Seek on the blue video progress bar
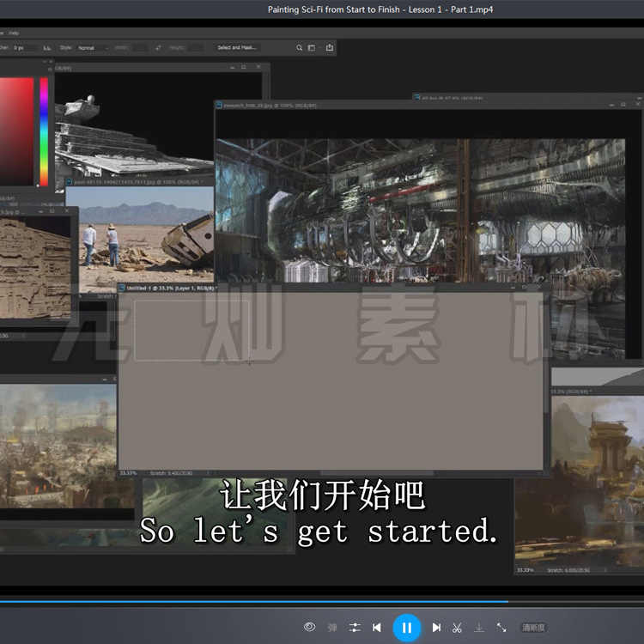Image resolution: width=644 pixels, height=644 pixels. 254,602
